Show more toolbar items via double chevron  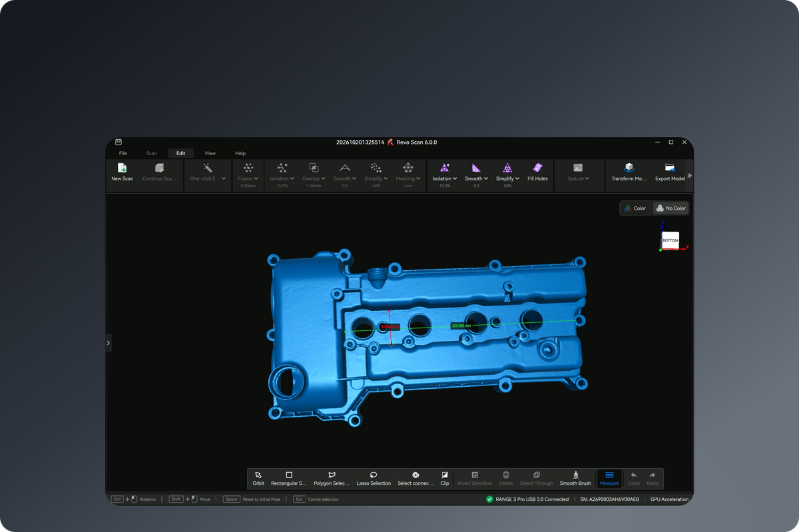tap(689, 176)
